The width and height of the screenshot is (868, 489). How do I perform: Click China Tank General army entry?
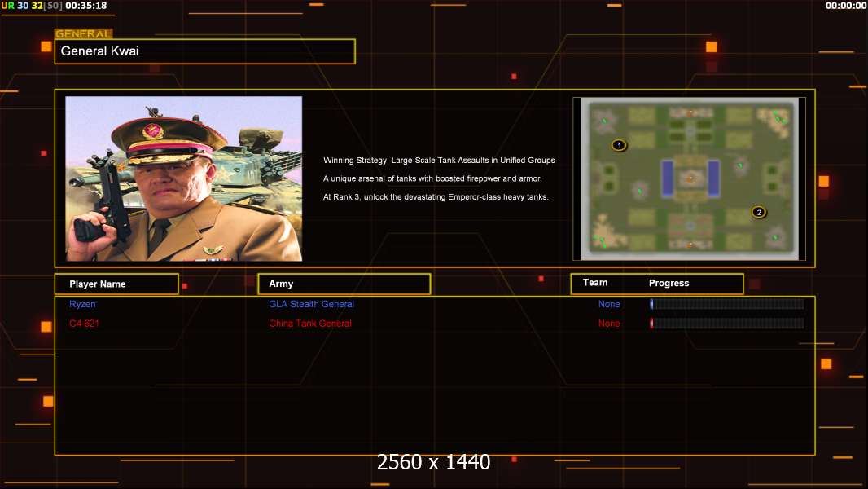tap(310, 324)
